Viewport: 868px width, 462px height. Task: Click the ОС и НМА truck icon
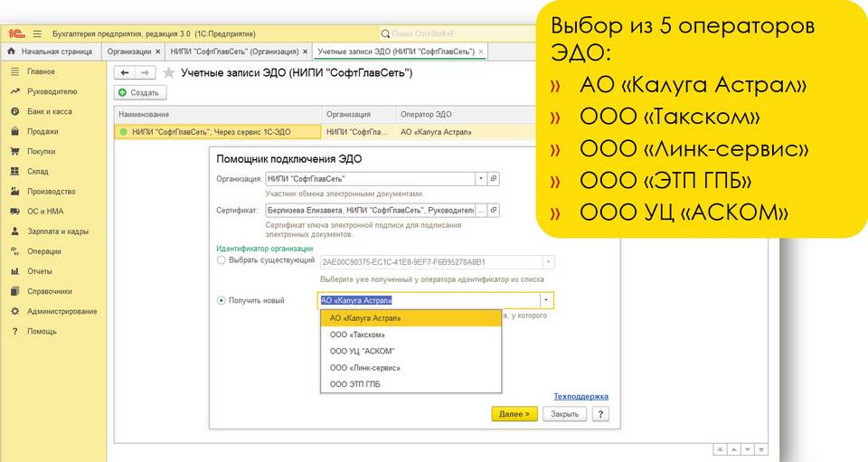[15, 212]
